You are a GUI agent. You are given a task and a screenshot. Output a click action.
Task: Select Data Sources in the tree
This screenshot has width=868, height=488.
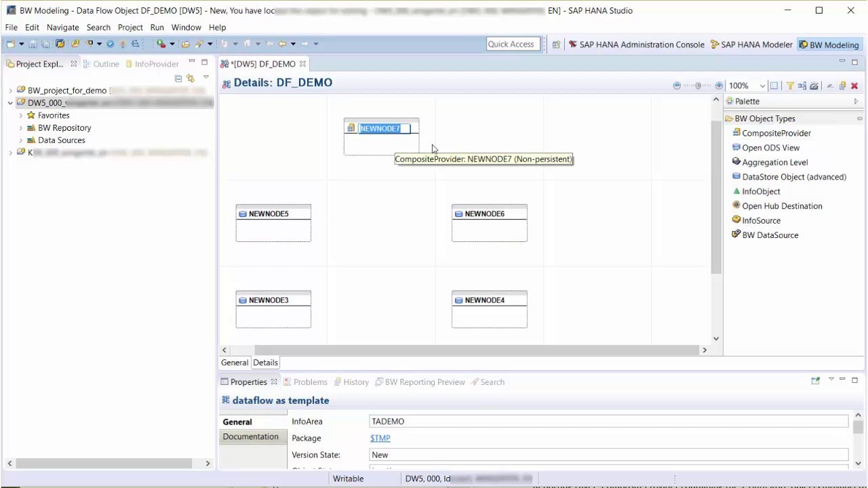[61, 140]
